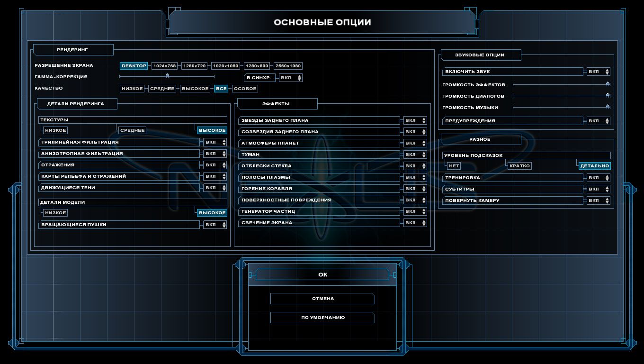Pick the 1280x800 resolution option
The image size is (644, 364).
(x=257, y=66)
